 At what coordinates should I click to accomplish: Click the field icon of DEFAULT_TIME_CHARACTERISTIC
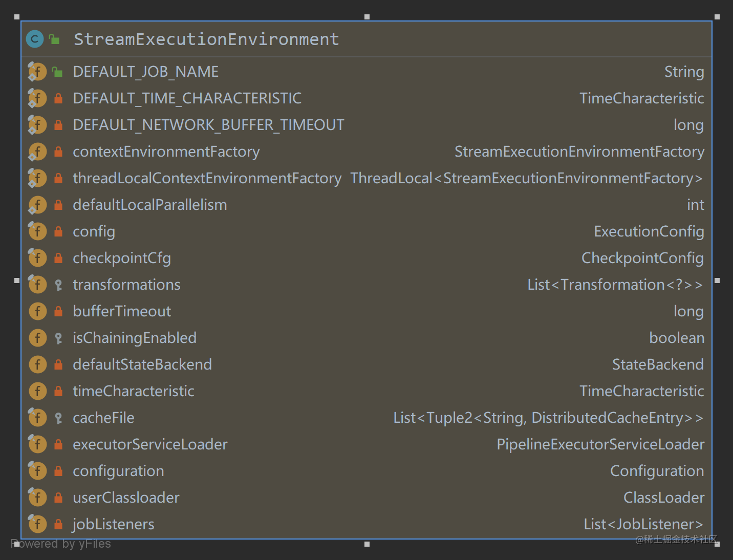click(x=37, y=98)
